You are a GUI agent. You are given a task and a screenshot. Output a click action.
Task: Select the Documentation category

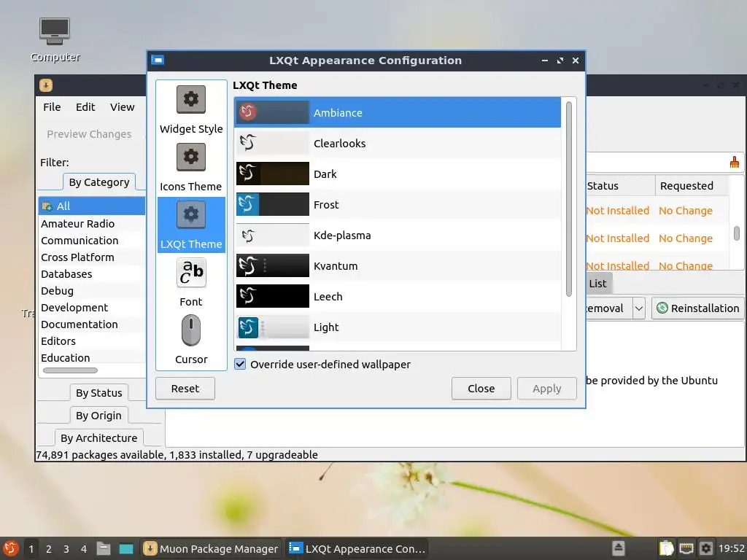(x=92, y=324)
